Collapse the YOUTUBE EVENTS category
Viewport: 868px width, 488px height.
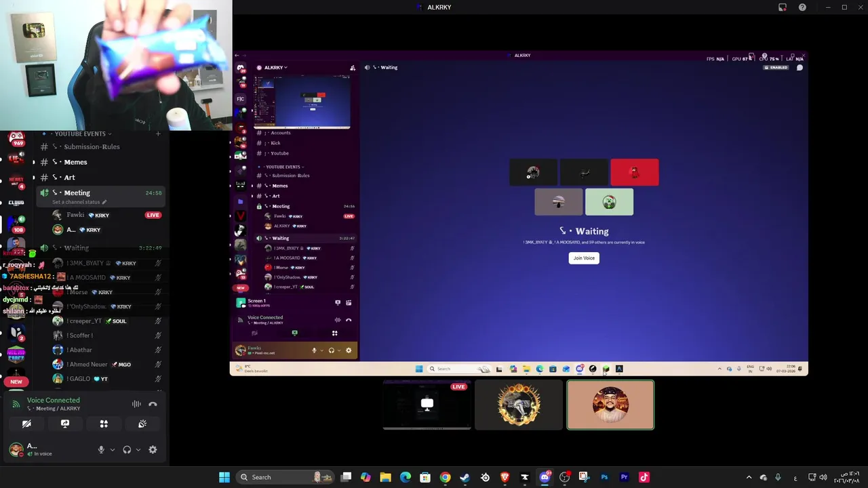click(81, 134)
